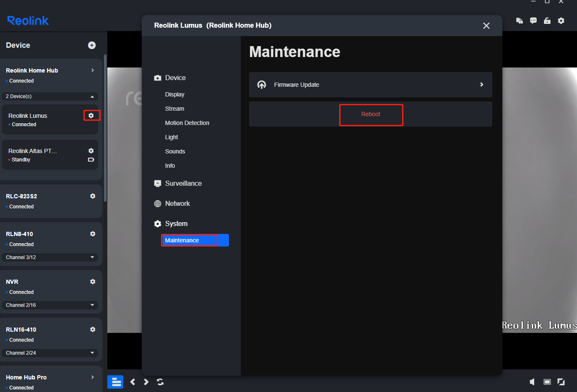Toggle the device list panel button

point(115,382)
